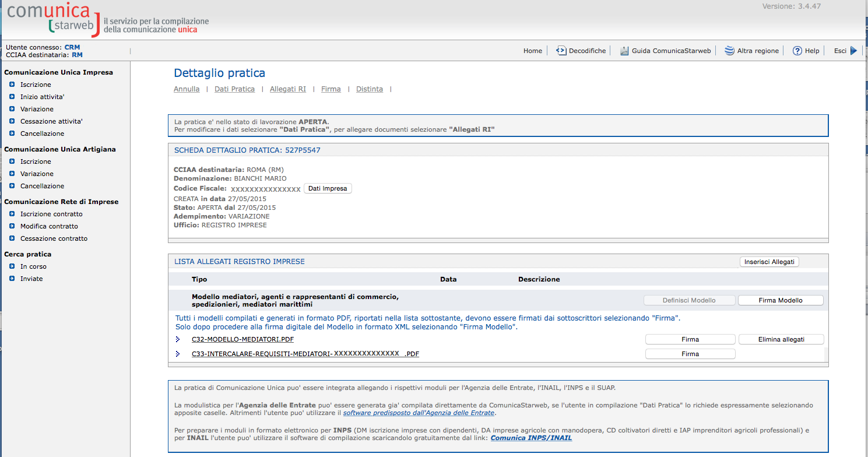Open Modifica contratto in the sidebar

coord(49,226)
